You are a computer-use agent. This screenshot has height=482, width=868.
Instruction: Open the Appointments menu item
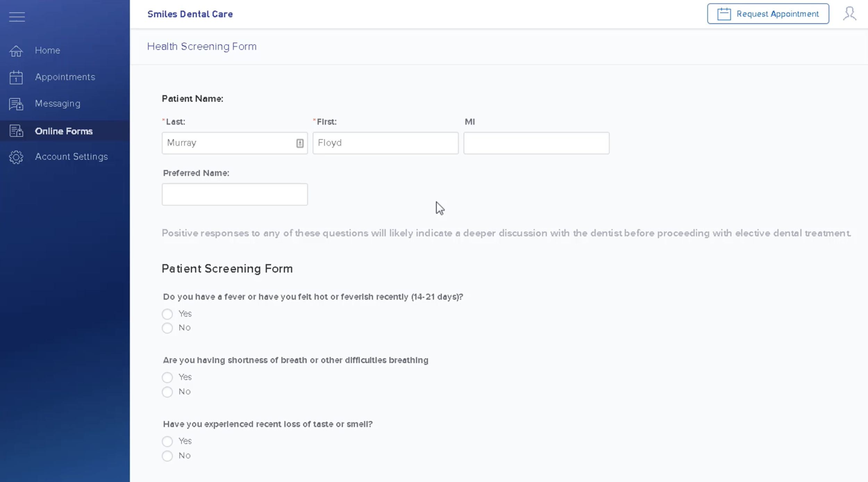coord(65,77)
